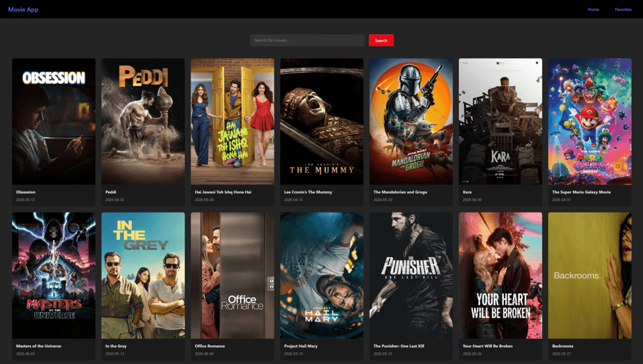Viewport: 643px width, 364px height.
Task: Open the Peddi poster
Action: tap(143, 121)
